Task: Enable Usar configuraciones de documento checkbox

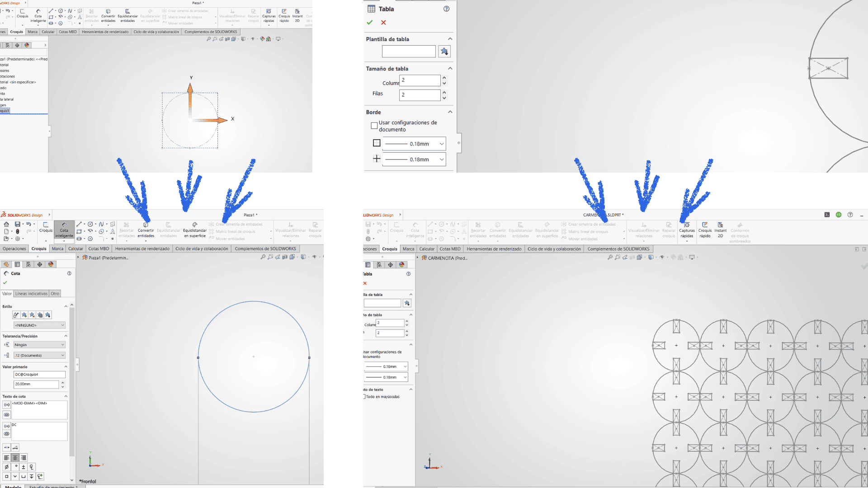Action: [374, 126]
